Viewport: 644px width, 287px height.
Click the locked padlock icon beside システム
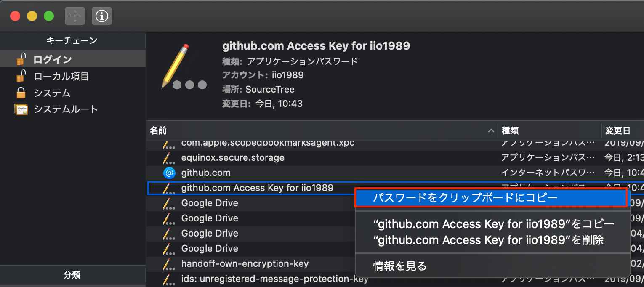(x=21, y=93)
